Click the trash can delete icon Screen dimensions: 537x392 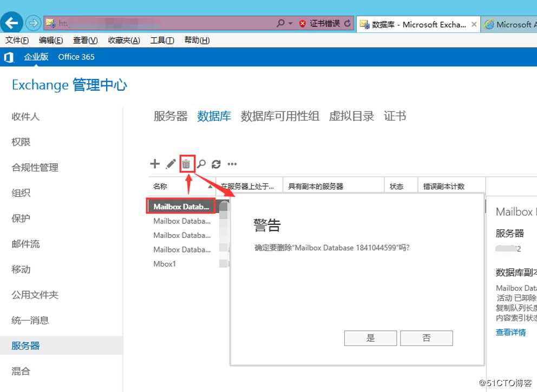186,164
